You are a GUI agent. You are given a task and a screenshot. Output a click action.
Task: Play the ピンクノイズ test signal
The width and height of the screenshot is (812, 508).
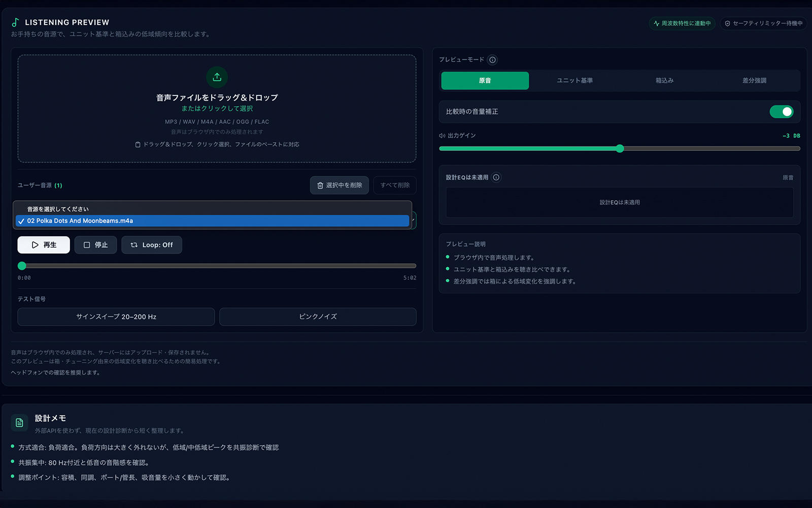pos(318,316)
